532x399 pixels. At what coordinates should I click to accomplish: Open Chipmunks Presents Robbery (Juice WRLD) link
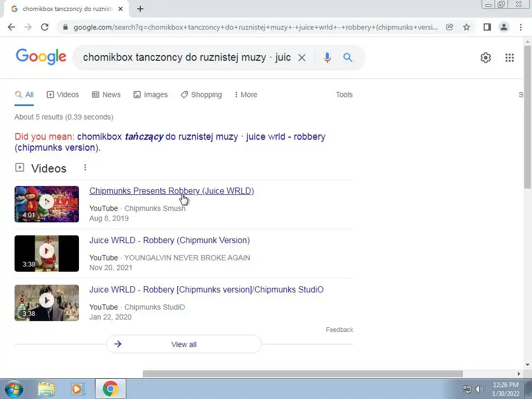[171, 191]
